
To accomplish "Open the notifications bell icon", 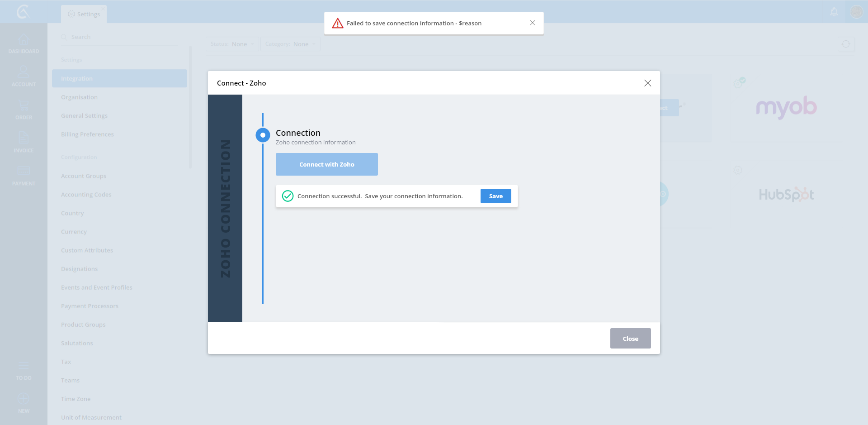I will tap(834, 12).
